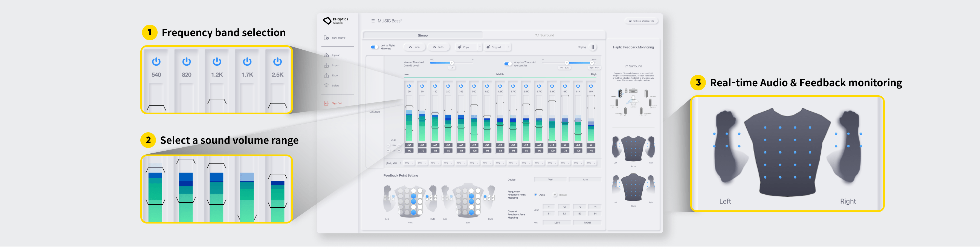Select the Vest device tab
The image size is (980, 249).
coord(550,180)
